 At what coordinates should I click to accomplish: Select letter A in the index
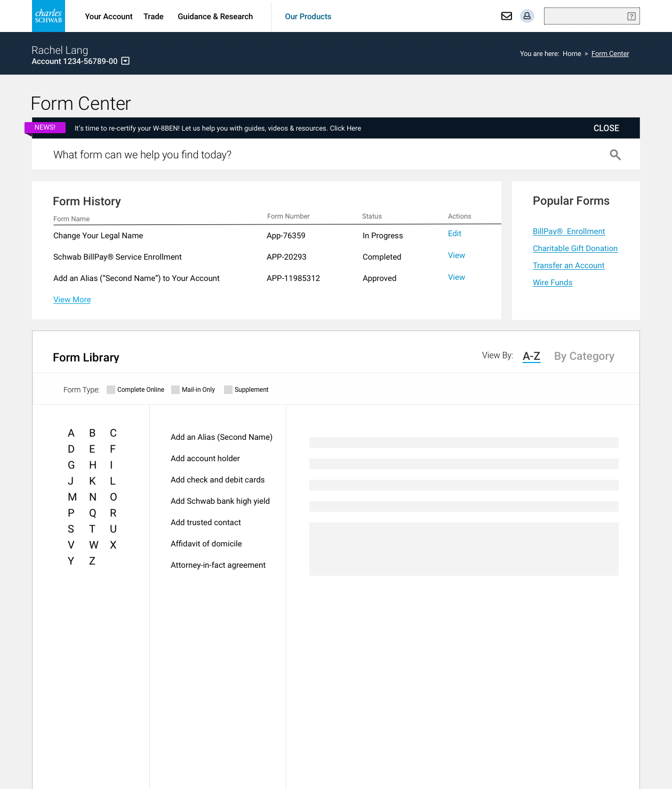(x=71, y=433)
